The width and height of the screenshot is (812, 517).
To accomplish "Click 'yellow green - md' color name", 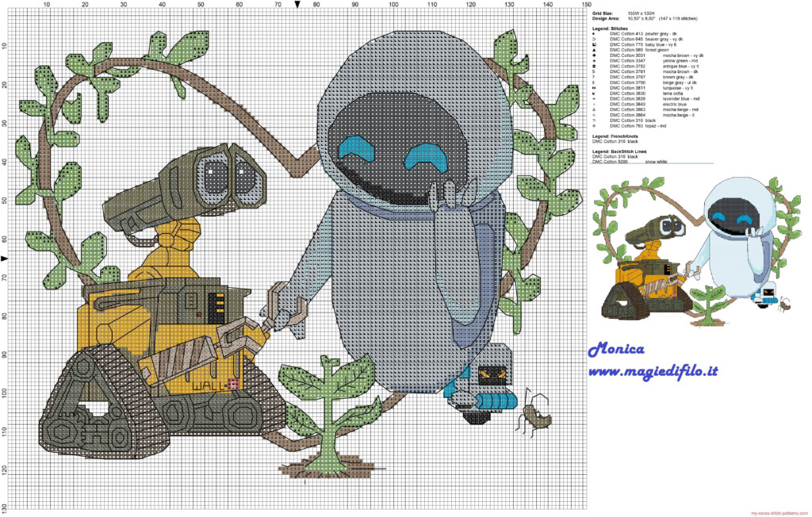I will [x=680, y=60].
